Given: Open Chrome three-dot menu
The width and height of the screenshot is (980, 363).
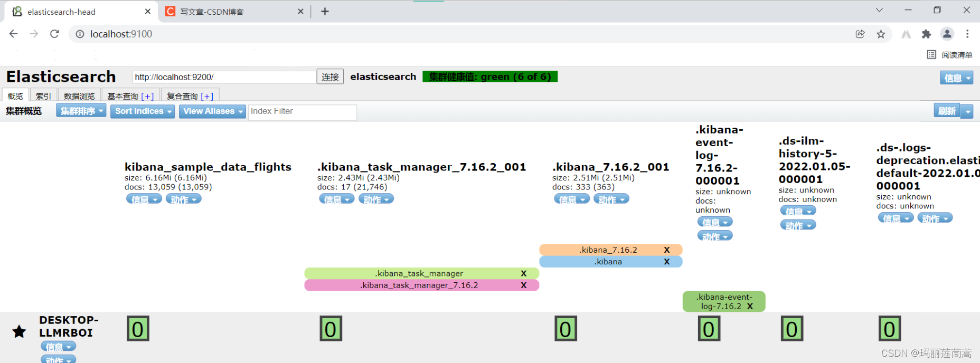Looking at the screenshot, I should (x=967, y=34).
